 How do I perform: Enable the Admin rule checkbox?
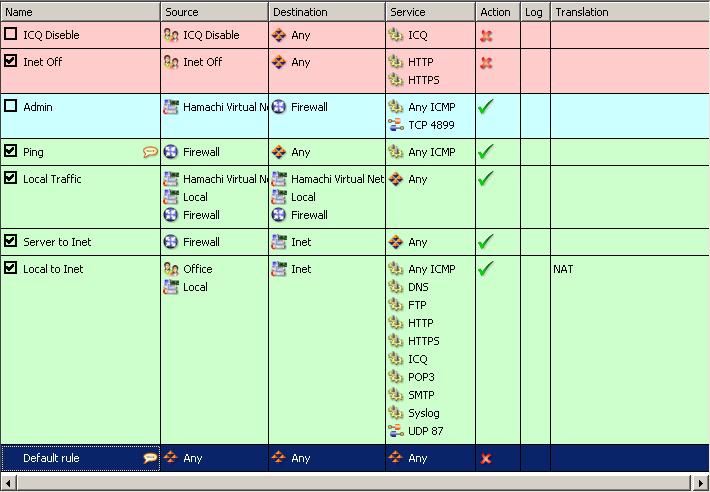coord(11,107)
